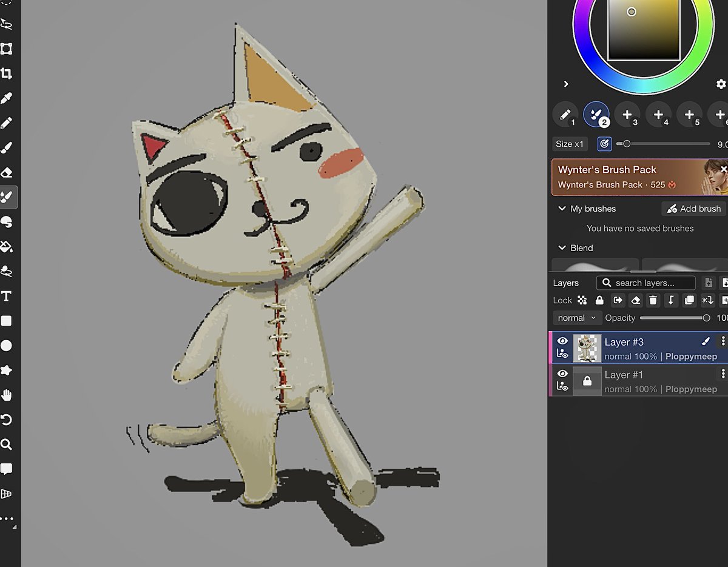This screenshot has width=728, height=567.
Task: Collapse the Blend brushes section
Action: point(561,248)
